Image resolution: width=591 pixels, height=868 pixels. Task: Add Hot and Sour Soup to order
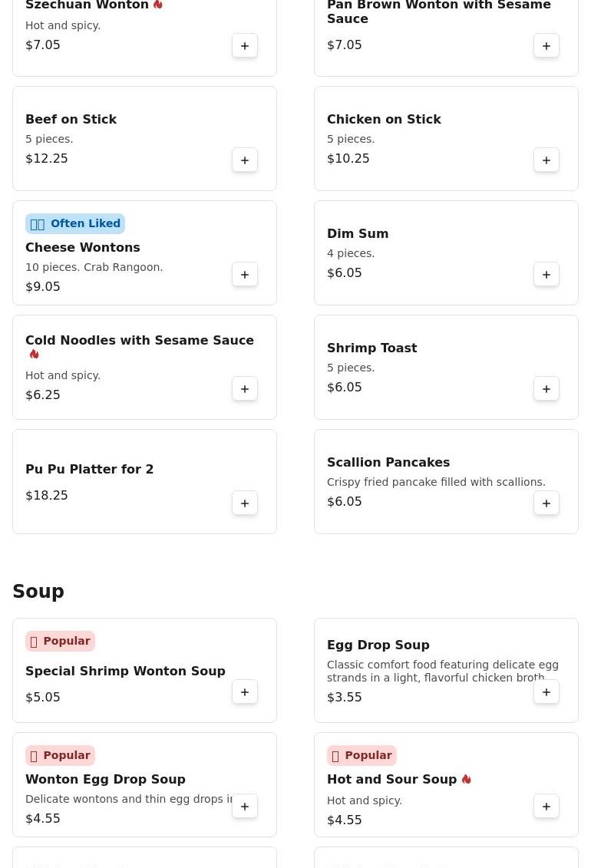click(x=546, y=807)
